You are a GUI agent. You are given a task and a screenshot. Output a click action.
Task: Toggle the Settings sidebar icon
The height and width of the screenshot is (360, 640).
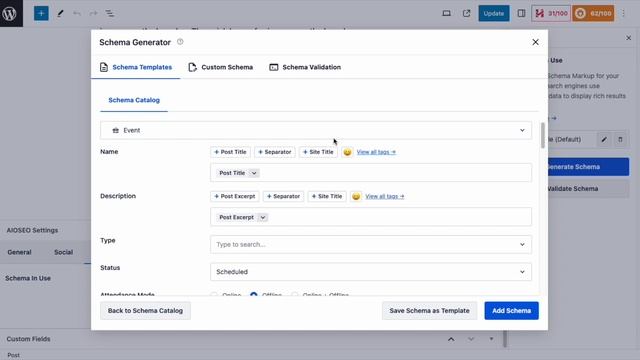521,13
